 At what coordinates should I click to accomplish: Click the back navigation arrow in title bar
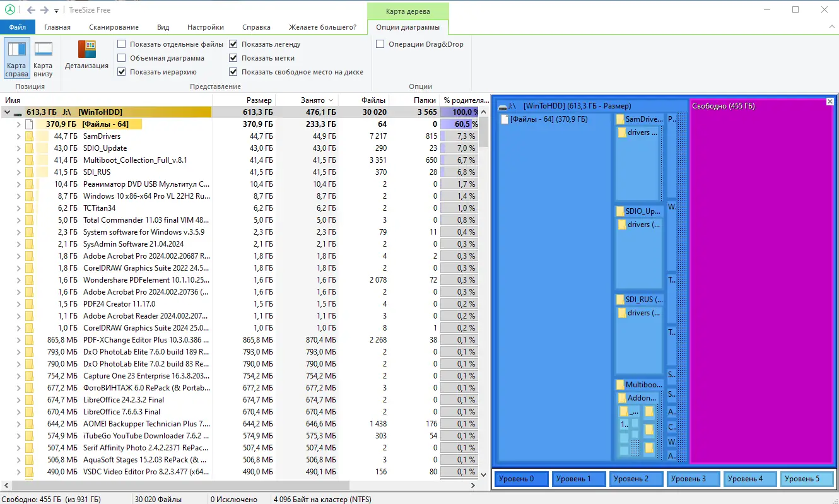(31, 10)
